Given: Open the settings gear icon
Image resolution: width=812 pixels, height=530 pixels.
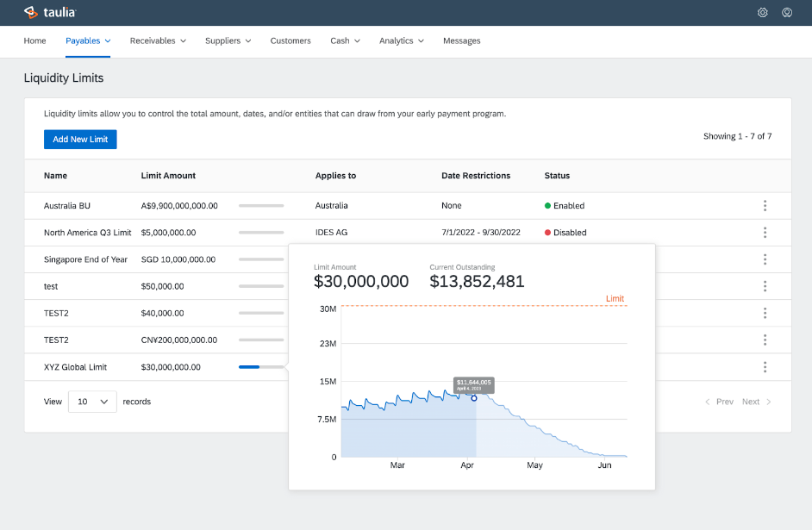Looking at the screenshot, I should tap(762, 13).
